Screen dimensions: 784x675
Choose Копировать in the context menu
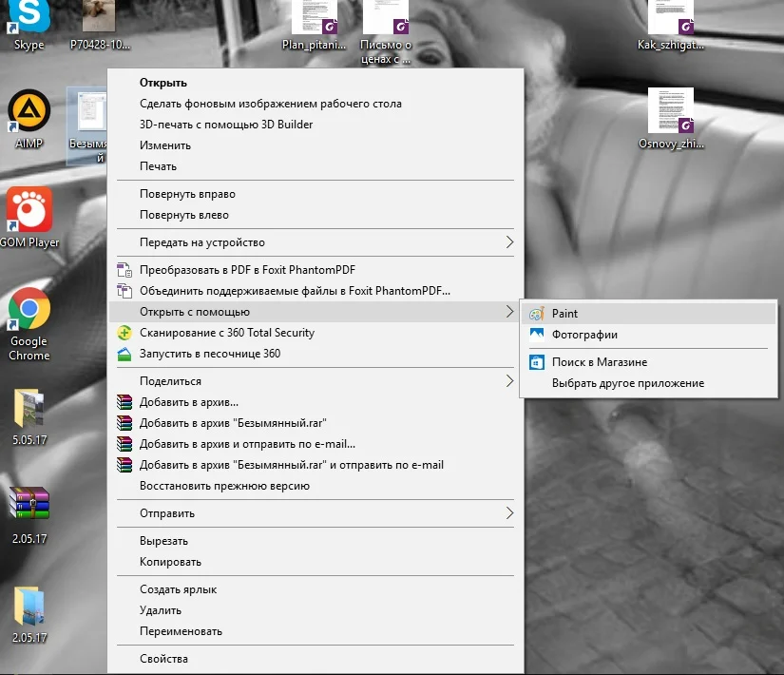316,563
